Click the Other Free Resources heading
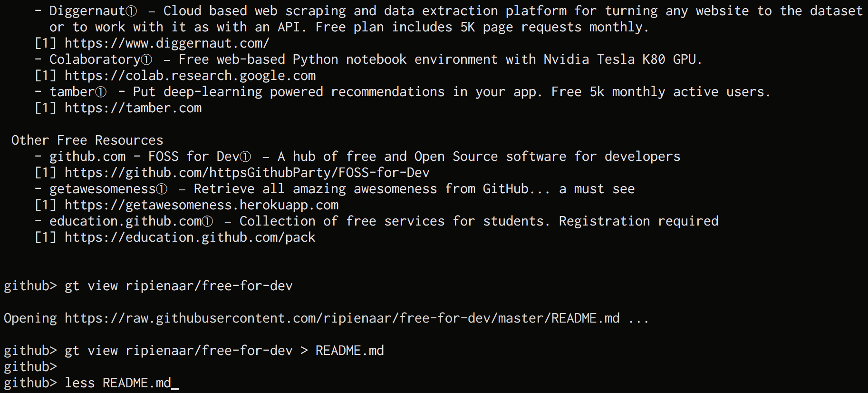This screenshot has height=393, width=868. coord(87,140)
